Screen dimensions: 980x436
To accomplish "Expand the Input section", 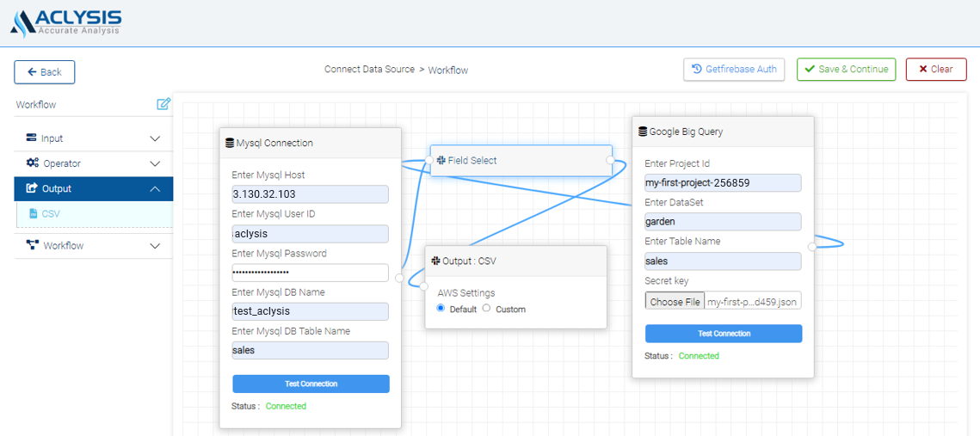I will pos(155,138).
